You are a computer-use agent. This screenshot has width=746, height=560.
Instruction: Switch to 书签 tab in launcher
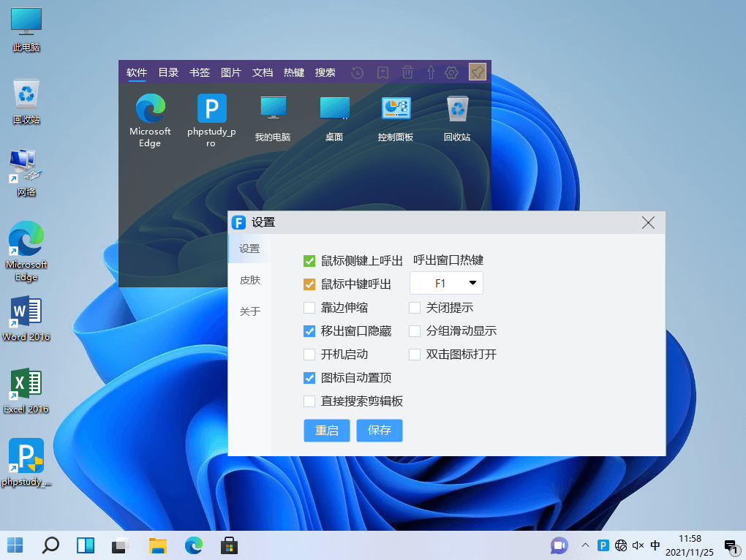coord(200,72)
